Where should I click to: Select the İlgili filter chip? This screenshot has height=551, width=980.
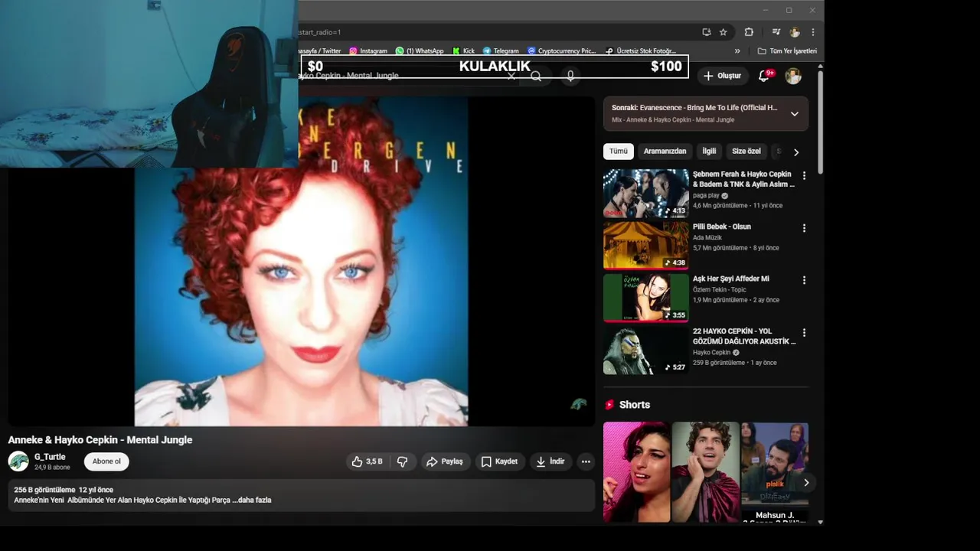pyautogui.click(x=709, y=152)
